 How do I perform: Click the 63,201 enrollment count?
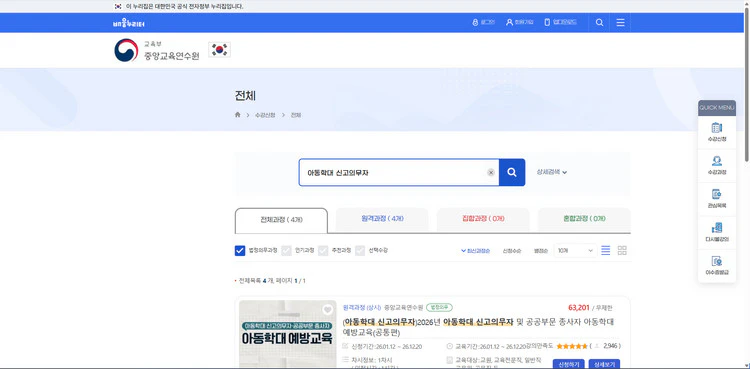(579, 307)
